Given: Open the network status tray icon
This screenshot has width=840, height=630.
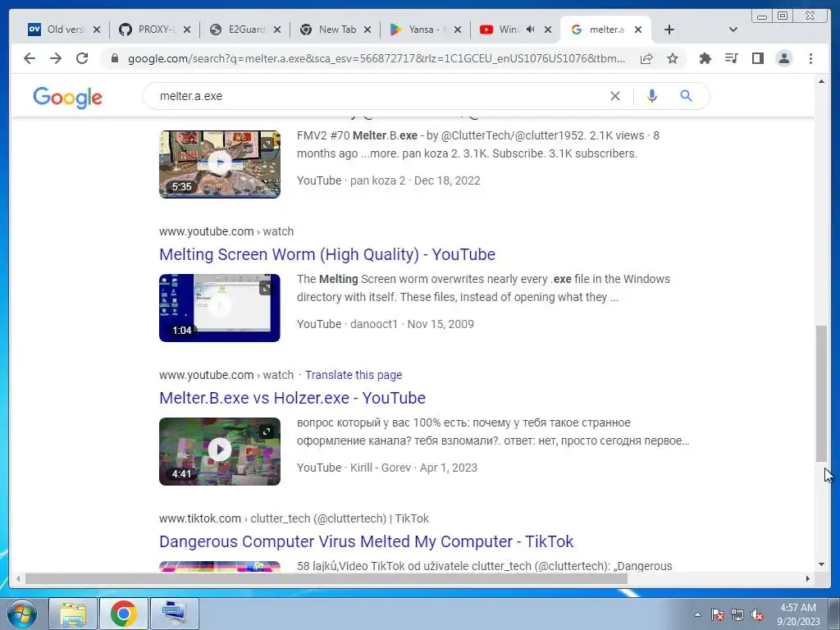Looking at the screenshot, I should [737, 614].
